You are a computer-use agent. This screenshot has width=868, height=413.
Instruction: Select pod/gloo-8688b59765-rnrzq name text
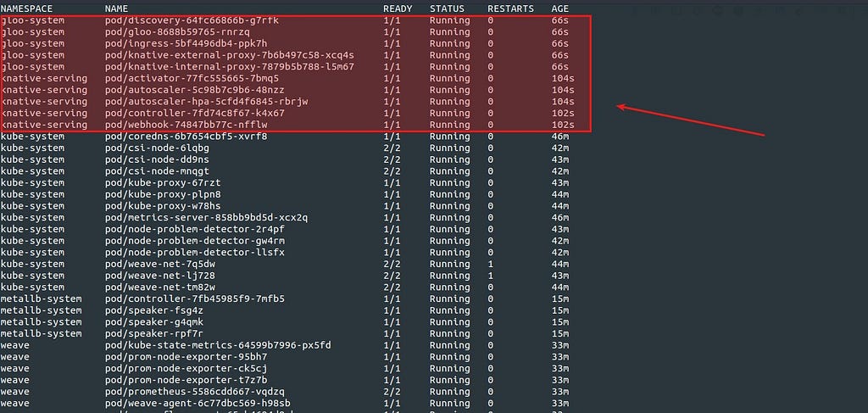(x=177, y=32)
